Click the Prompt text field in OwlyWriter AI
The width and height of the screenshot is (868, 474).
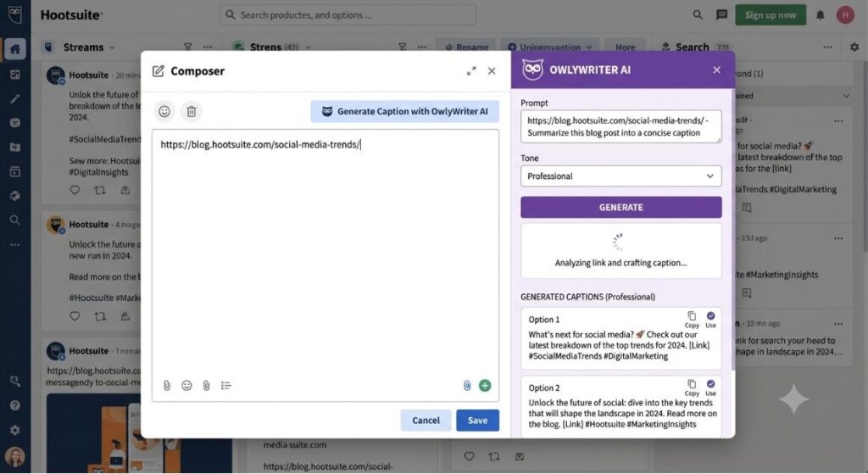pos(621,126)
